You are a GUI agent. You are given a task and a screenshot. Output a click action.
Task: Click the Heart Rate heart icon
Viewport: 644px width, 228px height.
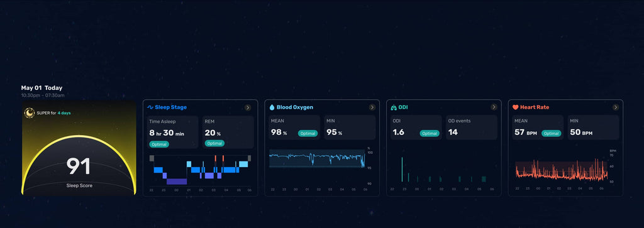click(x=516, y=107)
